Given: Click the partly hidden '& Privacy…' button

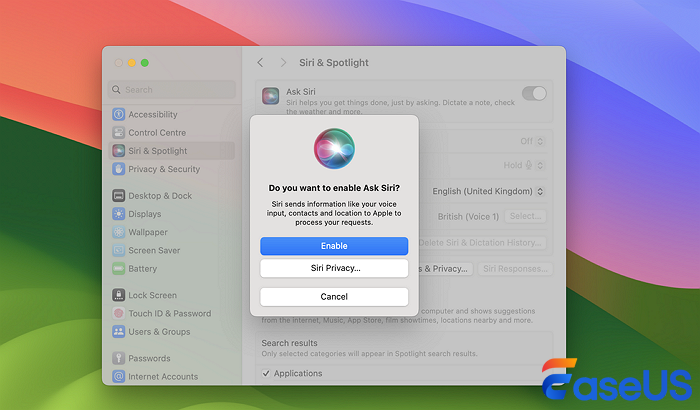Looking at the screenshot, I should (x=445, y=269).
